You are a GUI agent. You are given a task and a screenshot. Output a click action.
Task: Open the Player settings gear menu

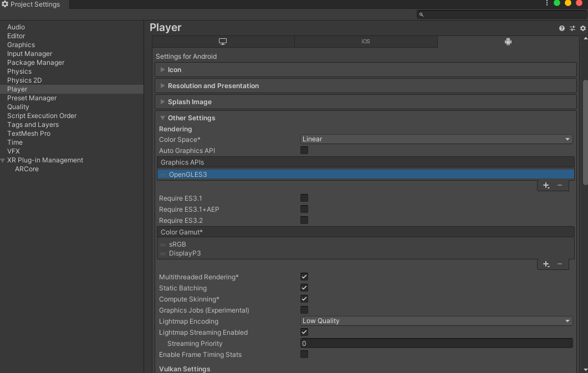coord(582,28)
